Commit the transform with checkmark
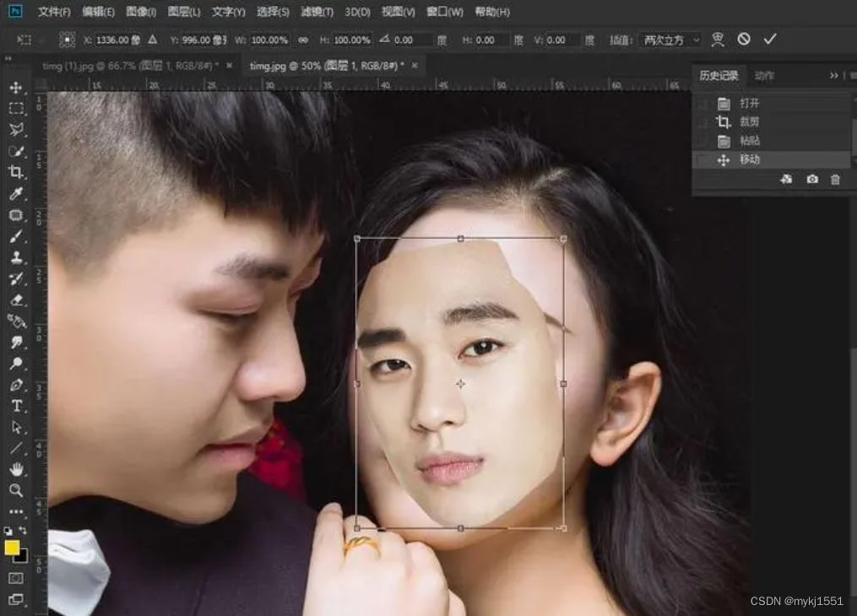 click(x=769, y=40)
